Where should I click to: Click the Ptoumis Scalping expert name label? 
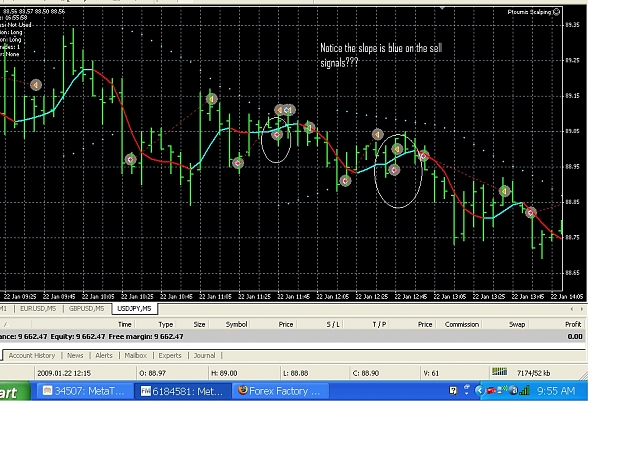pyautogui.click(x=529, y=12)
